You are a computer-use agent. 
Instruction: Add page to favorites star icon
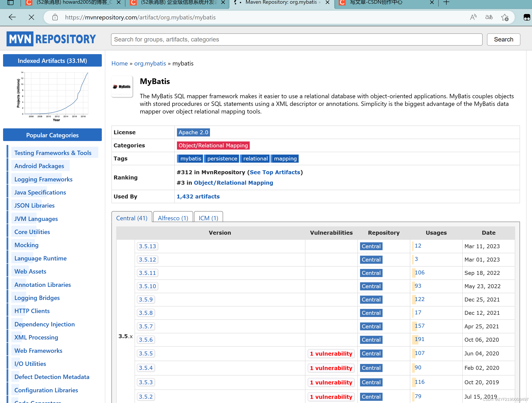(x=505, y=17)
